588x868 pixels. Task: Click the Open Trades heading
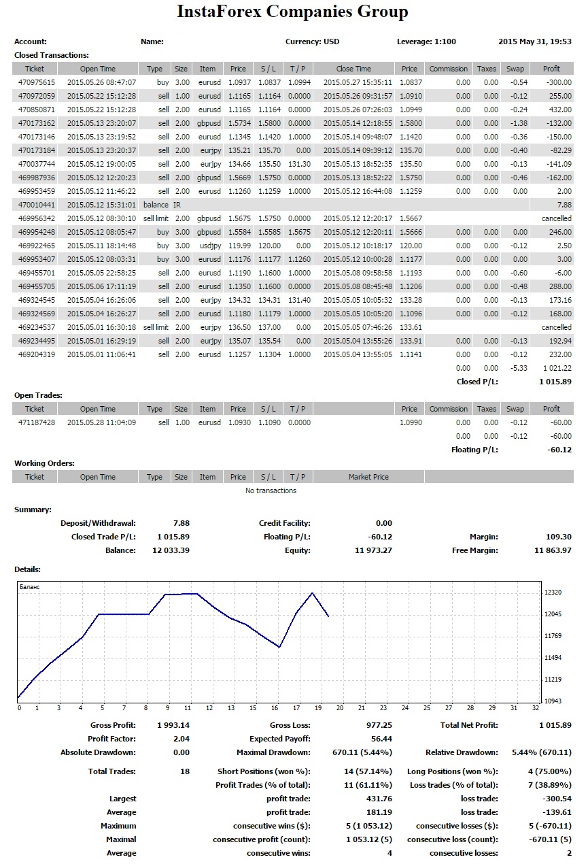point(38,395)
